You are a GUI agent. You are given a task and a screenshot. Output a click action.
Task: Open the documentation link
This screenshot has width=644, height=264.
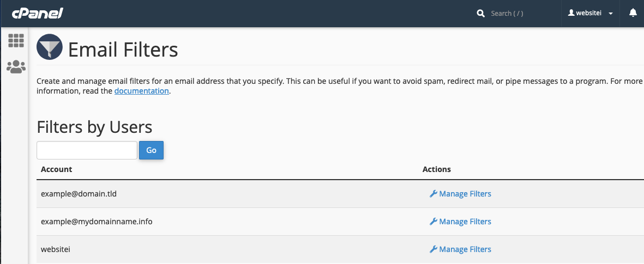(x=141, y=91)
